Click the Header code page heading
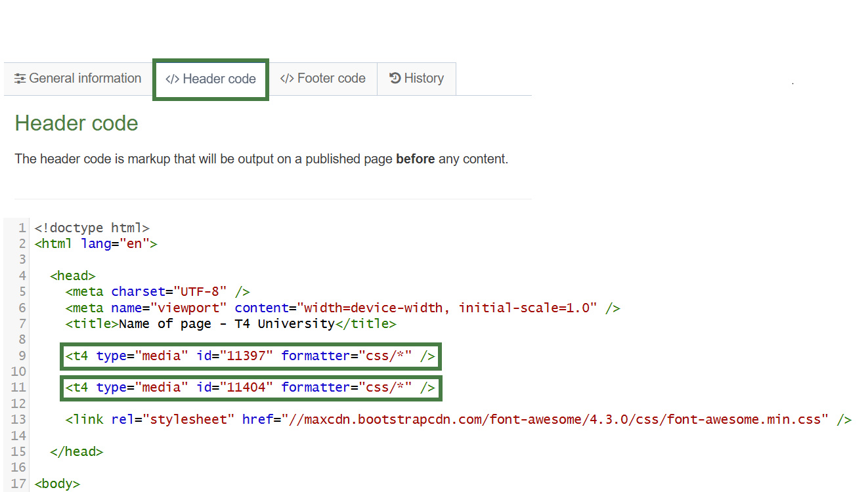Image resolution: width=868 pixels, height=492 pixels. pos(76,123)
